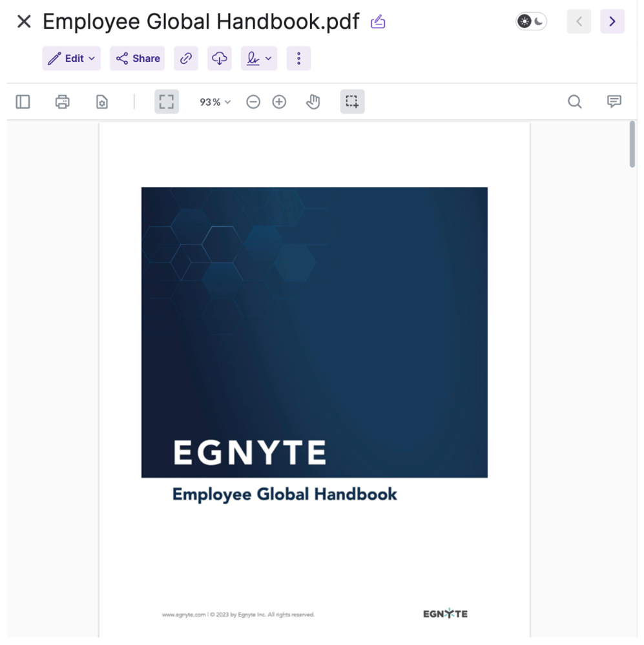Toggle light/dark mode switch
This screenshot has width=644, height=645.
point(531,21)
